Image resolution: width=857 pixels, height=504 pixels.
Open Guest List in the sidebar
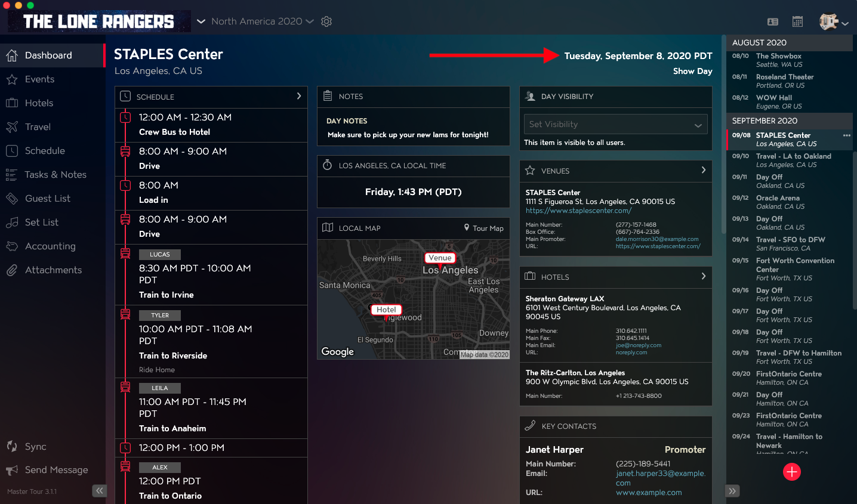(x=53, y=199)
